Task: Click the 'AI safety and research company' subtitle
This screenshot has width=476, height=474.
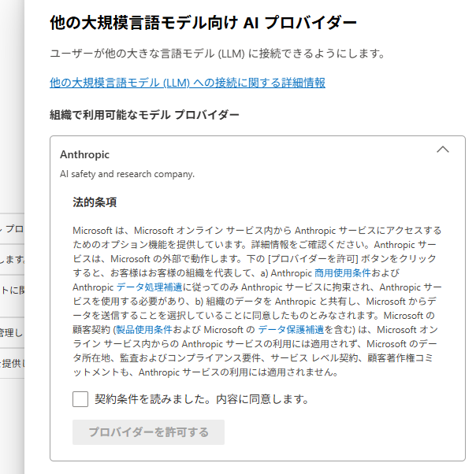Action: 127,173
